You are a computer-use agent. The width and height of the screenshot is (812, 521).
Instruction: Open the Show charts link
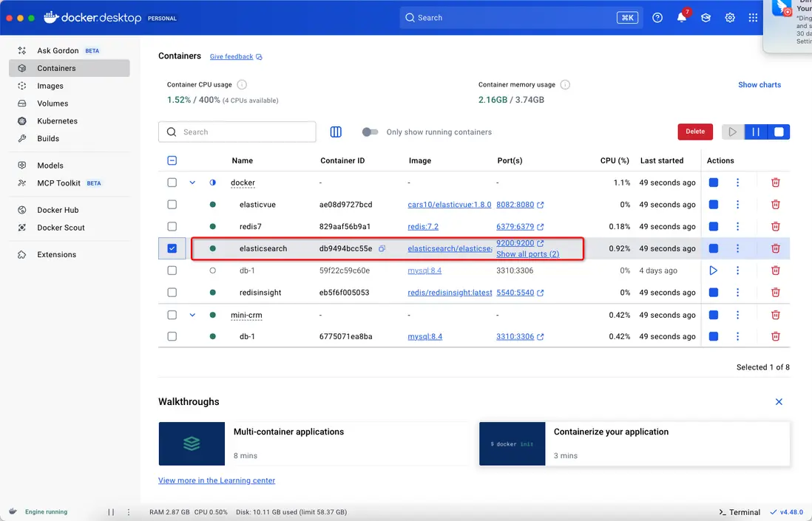pos(759,85)
